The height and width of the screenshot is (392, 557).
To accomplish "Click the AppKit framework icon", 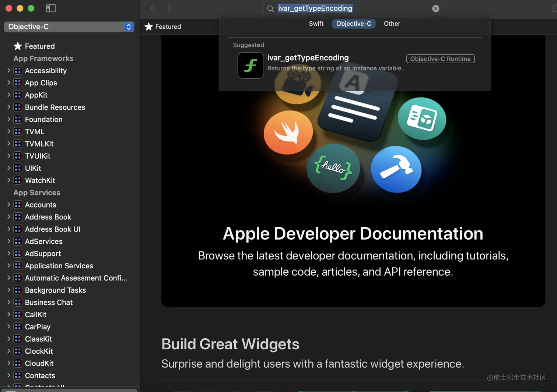I will pos(18,95).
